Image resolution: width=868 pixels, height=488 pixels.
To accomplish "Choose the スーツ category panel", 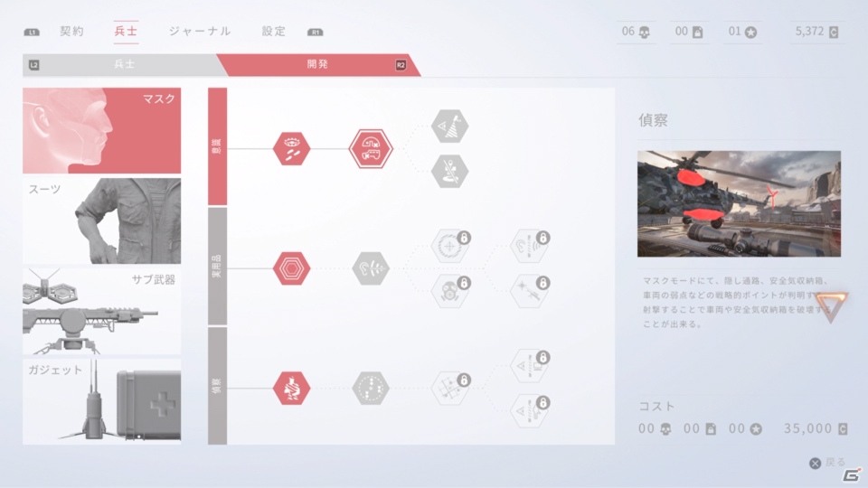I will (102, 221).
